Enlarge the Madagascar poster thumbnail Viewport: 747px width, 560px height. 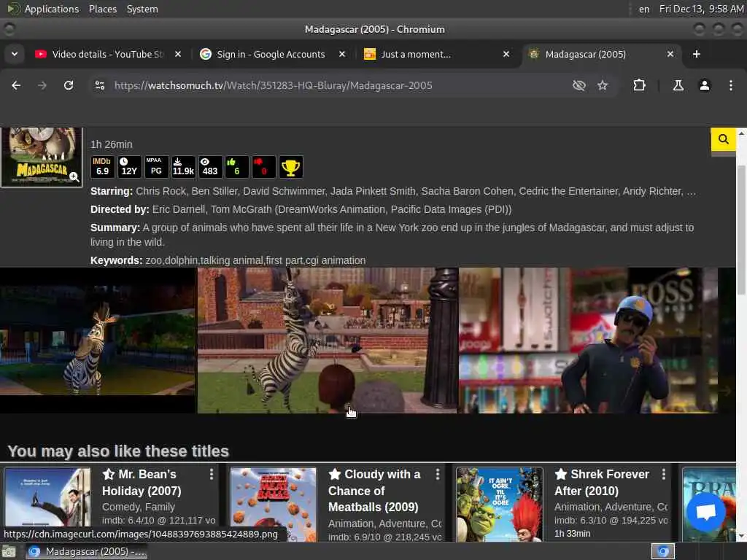coord(42,157)
